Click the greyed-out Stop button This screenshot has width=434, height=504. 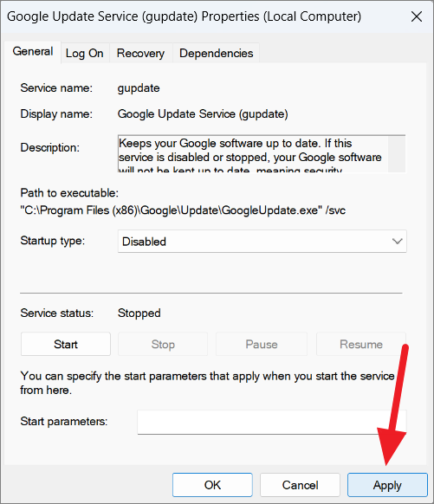coord(163,345)
